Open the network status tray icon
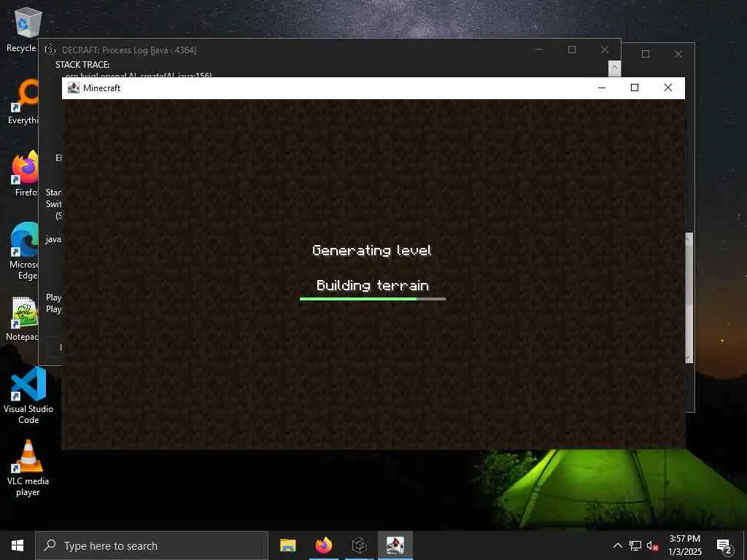 pos(635,545)
